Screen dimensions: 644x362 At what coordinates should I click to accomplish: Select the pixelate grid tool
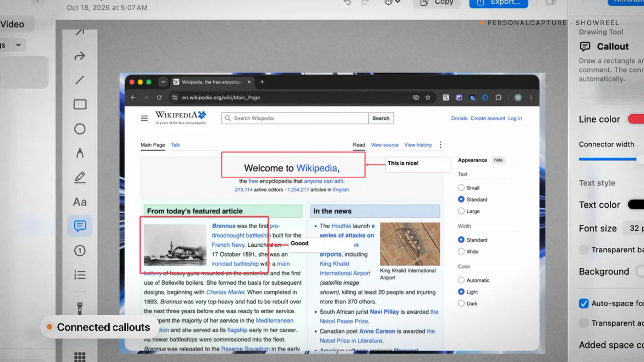pos(80,357)
